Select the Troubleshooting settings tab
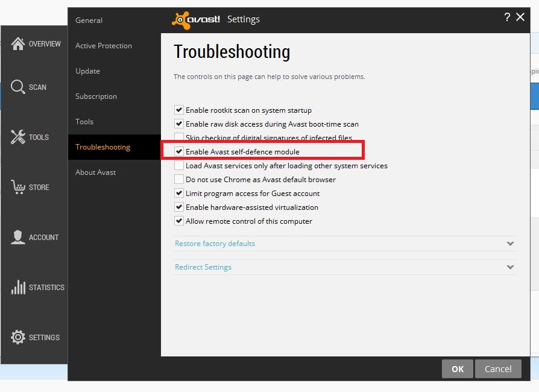 [114, 147]
